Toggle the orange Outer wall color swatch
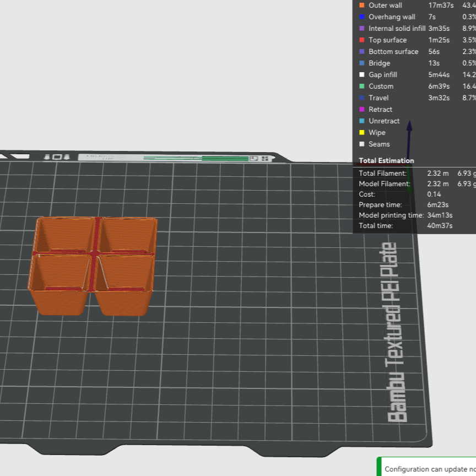476x476 pixels. 361,5
